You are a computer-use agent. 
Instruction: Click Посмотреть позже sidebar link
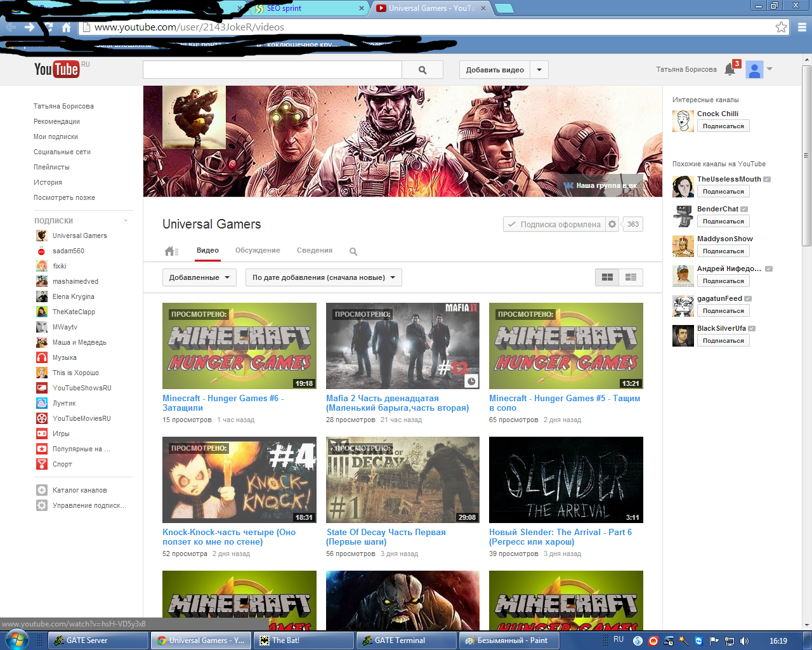[x=64, y=197]
